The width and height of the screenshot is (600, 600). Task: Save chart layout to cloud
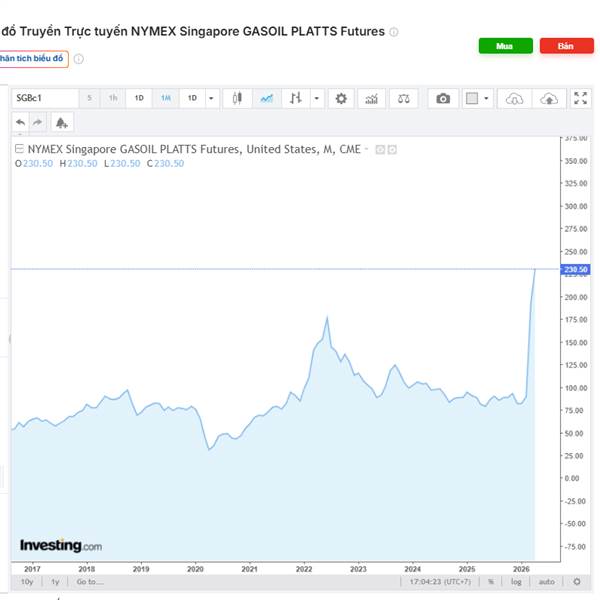click(549, 99)
